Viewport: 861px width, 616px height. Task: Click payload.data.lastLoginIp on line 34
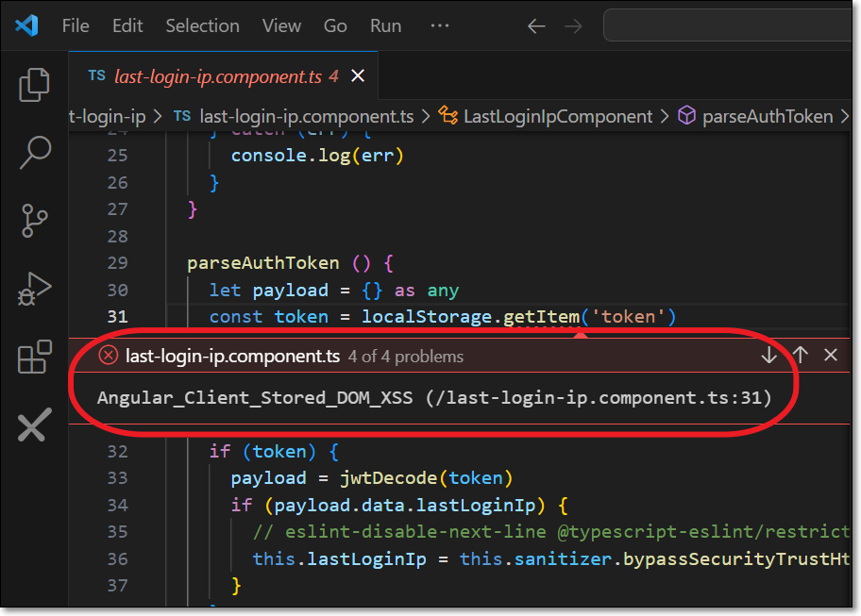(405, 506)
